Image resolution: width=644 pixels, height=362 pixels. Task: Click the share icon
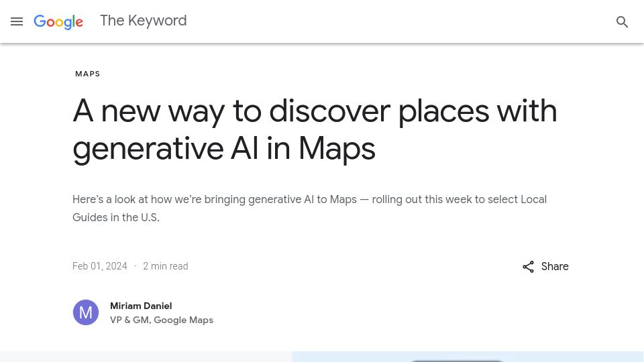pyautogui.click(x=528, y=267)
